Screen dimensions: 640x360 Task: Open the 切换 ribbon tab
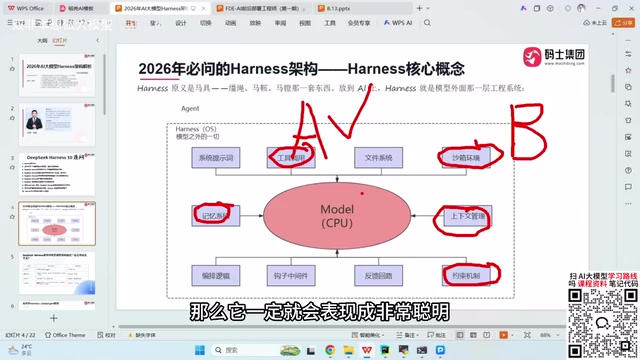(205, 23)
